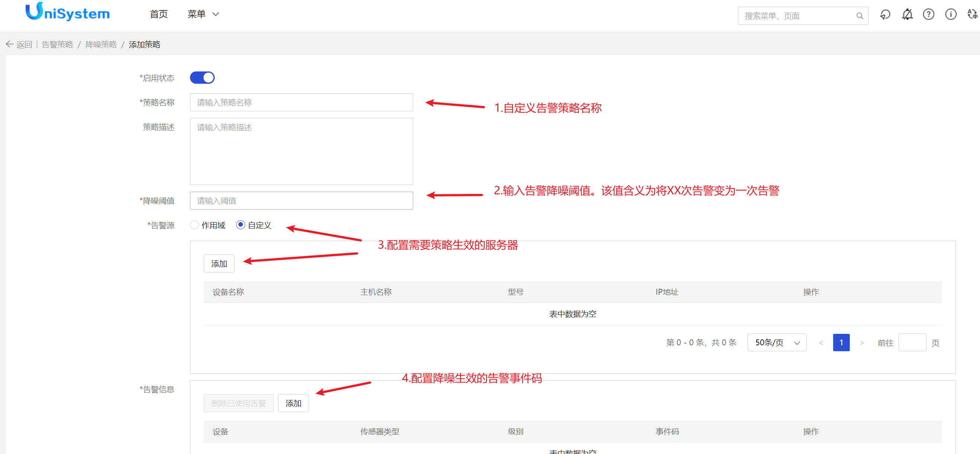
Task: Click 添加 button in alarm source section
Action: 219,264
